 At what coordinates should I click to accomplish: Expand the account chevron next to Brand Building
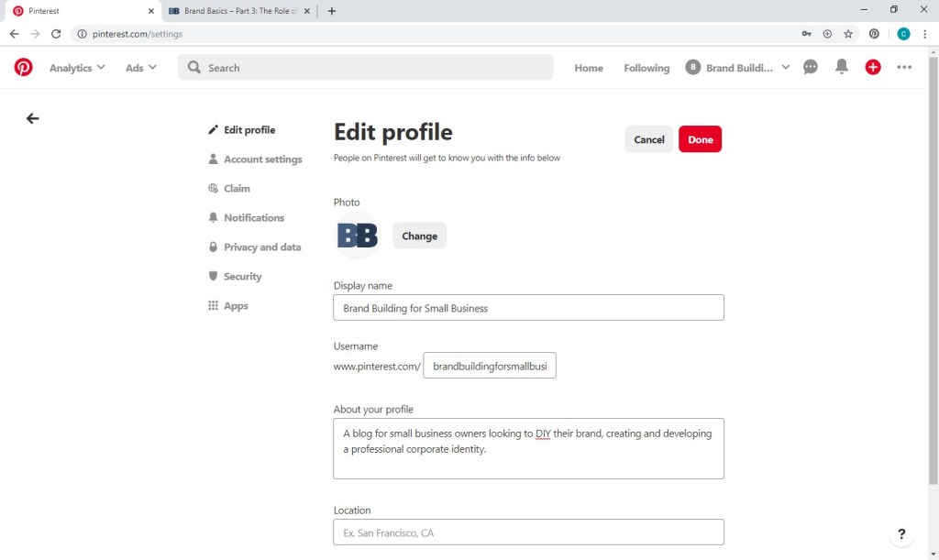coord(785,67)
